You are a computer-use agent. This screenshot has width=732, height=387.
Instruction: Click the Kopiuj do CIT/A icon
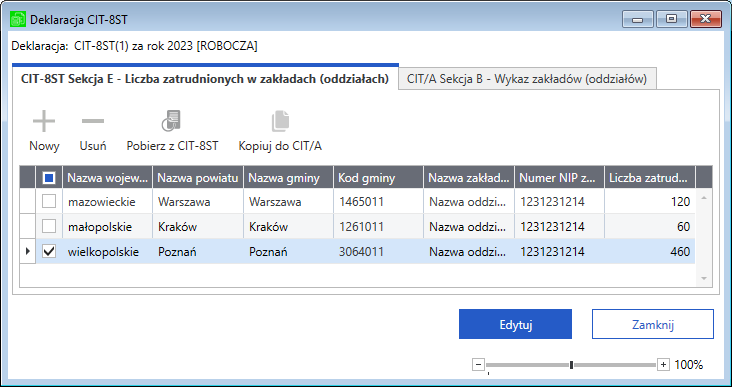click(280, 121)
